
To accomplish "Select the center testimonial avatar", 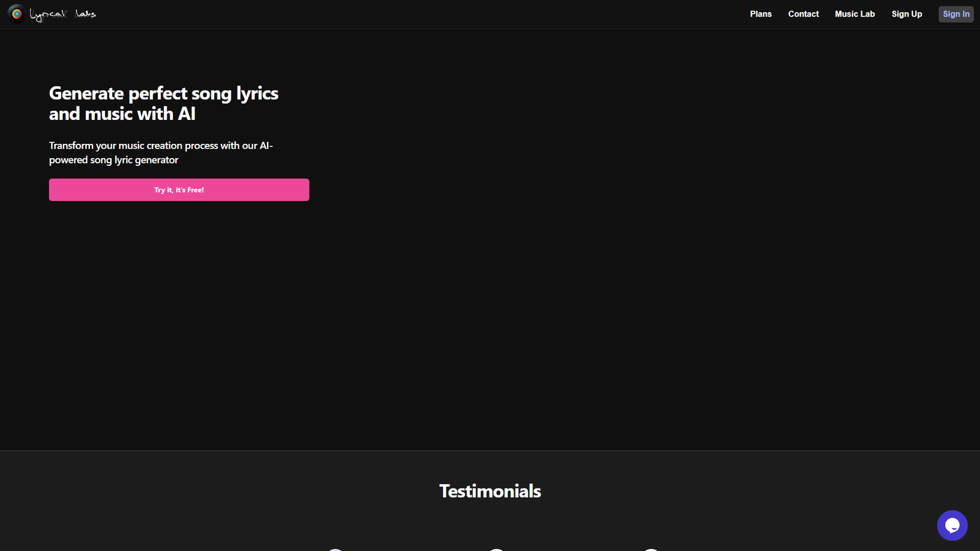I will (x=497, y=550).
